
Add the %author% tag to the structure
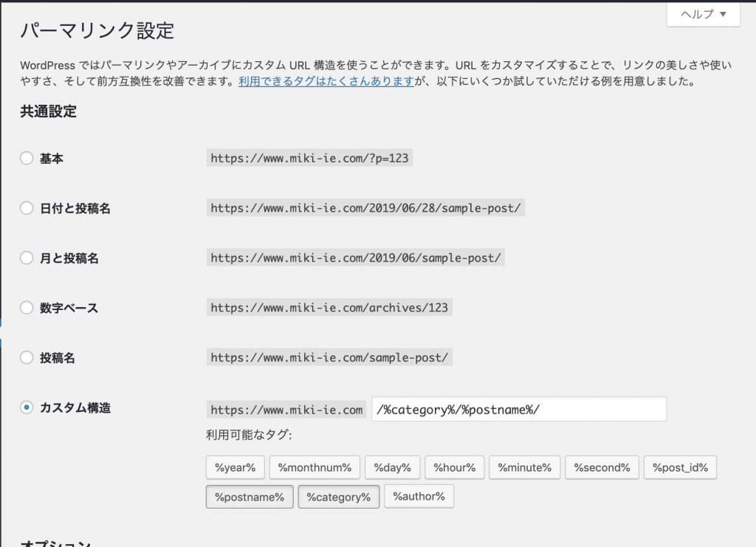pyautogui.click(x=419, y=496)
